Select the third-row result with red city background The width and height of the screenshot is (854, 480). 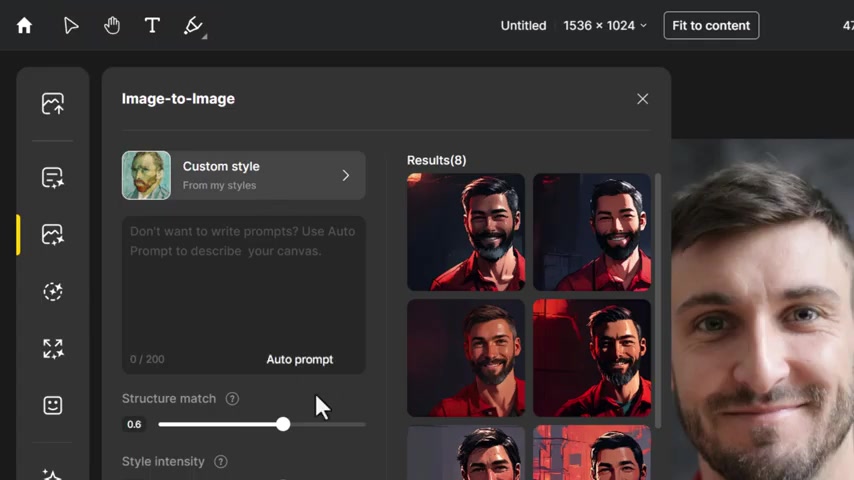coord(592,453)
